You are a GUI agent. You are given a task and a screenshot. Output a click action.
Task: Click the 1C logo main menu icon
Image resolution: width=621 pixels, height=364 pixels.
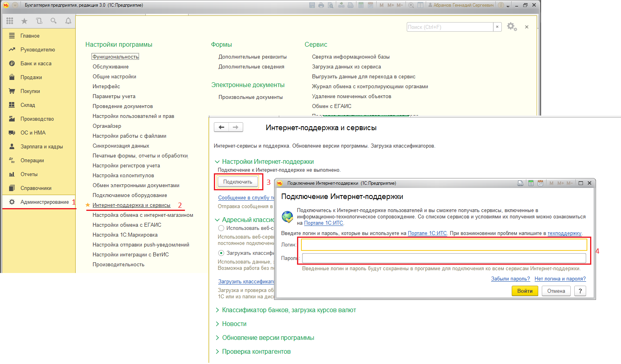6,5
